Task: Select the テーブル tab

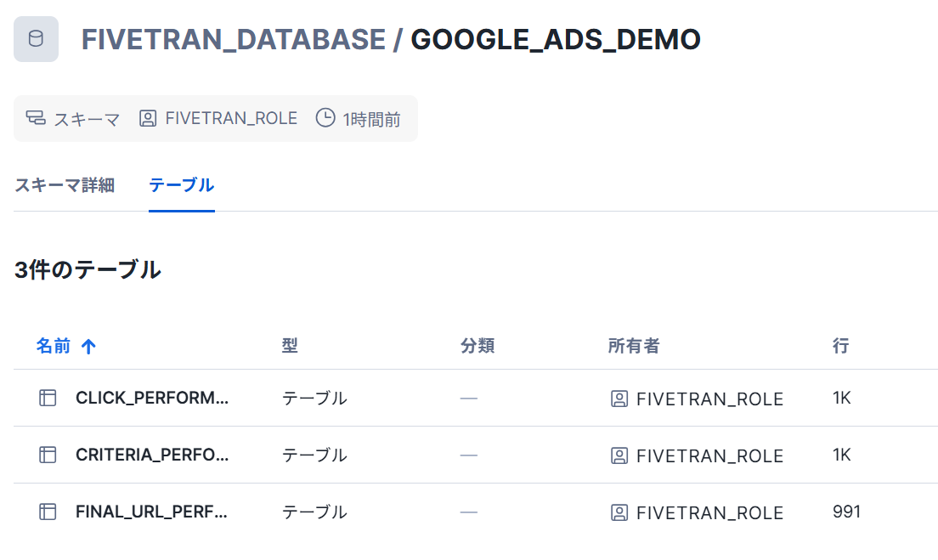Action: 181,185
